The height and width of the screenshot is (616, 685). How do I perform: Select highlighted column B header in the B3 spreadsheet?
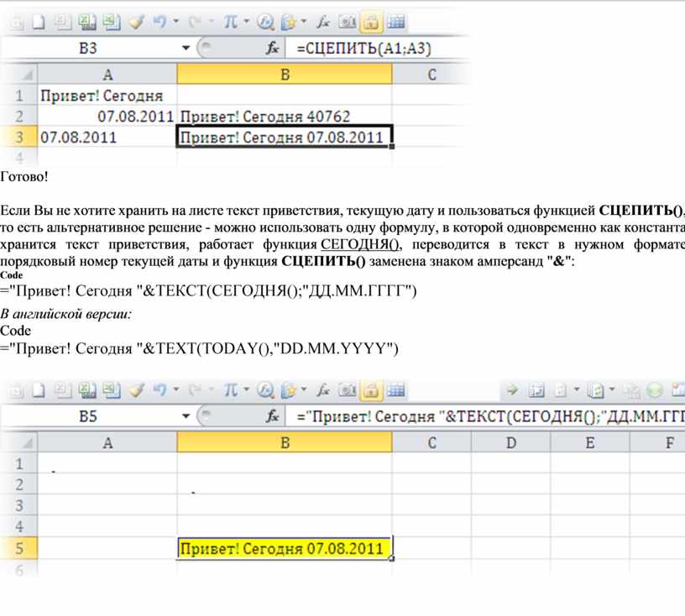[285, 74]
